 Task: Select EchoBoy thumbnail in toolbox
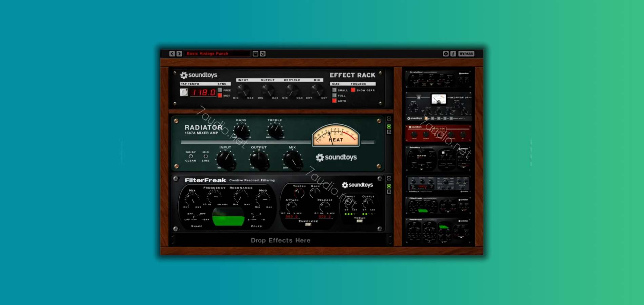[439, 158]
